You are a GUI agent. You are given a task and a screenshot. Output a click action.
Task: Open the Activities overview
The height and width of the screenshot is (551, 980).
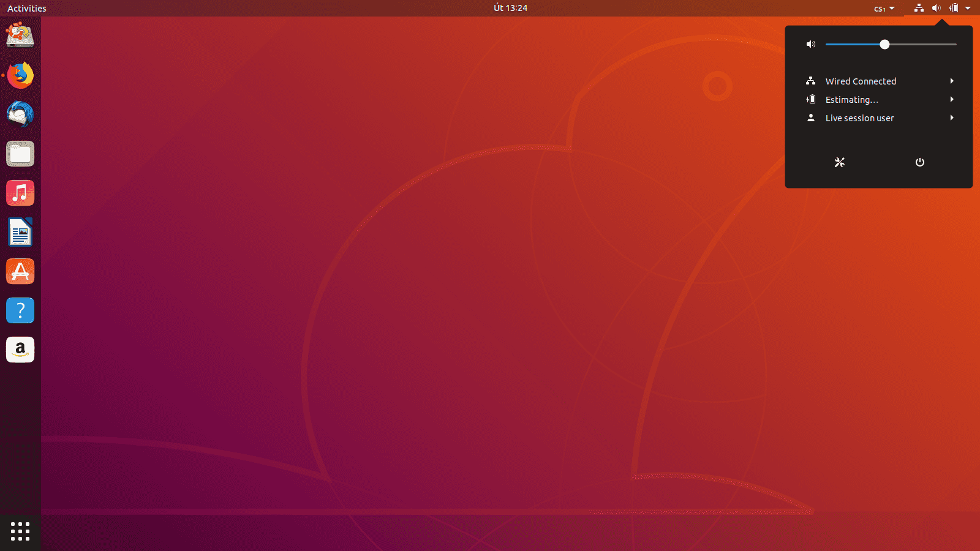(x=26, y=8)
